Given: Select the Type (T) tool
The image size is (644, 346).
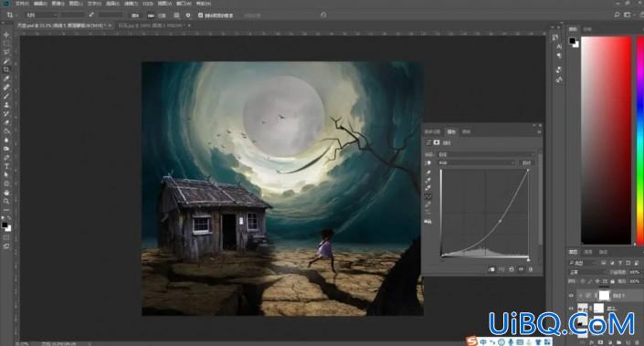Looking at the screenshot, I should click(6, 166).
